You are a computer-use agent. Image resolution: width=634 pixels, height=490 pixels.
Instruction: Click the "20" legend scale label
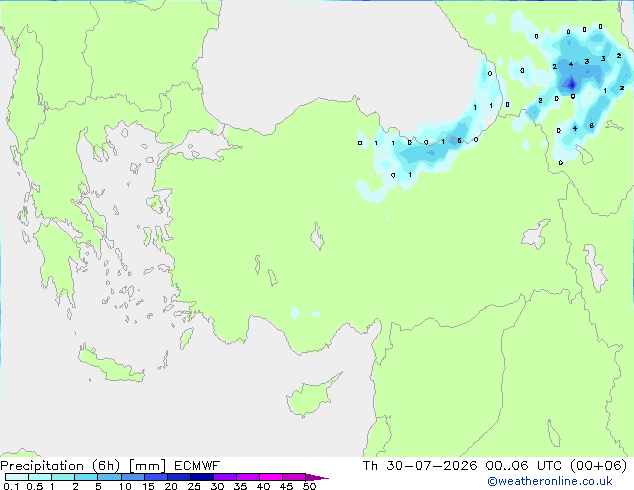click(171, 486)
